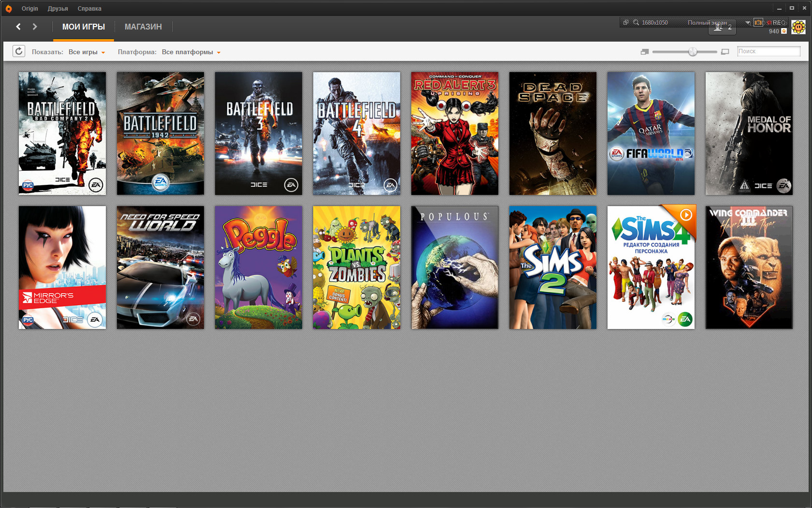Minimize the Origin window
This screenshot has height=508, width=812.
[x=779, y=9]
